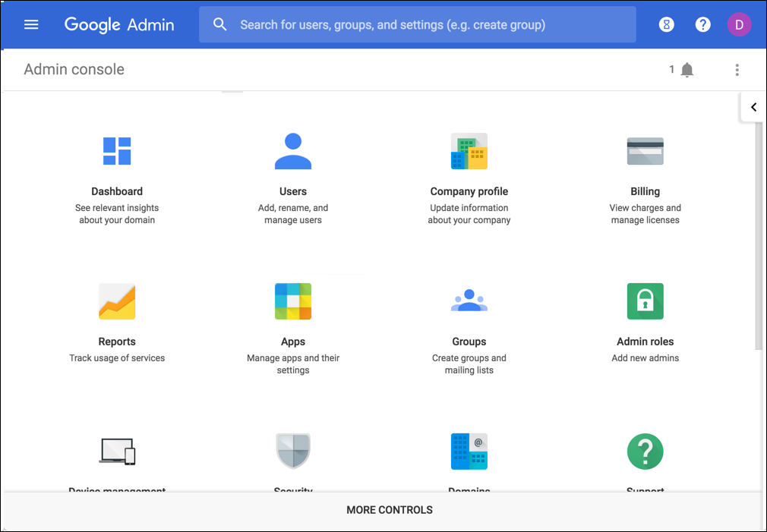Click the Dashboard icon

[x=117, y=151]
